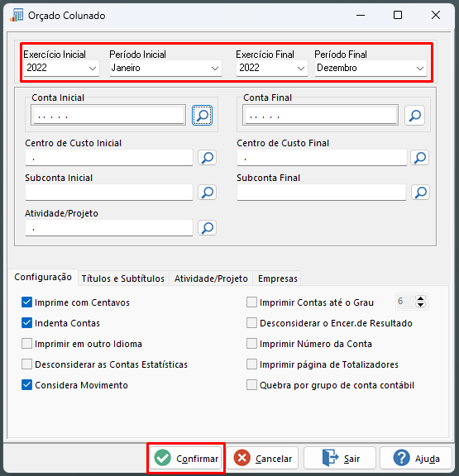Open search for Conta Inicial
The height and width of the screenshot is (476, 459).
click(x=202, y=116)
